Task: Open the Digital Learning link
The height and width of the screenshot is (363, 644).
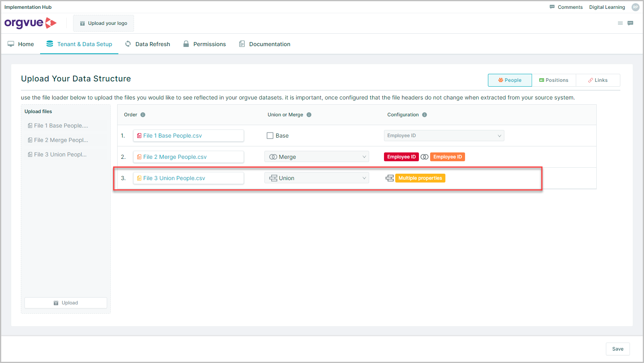Action: click(607, 7)
